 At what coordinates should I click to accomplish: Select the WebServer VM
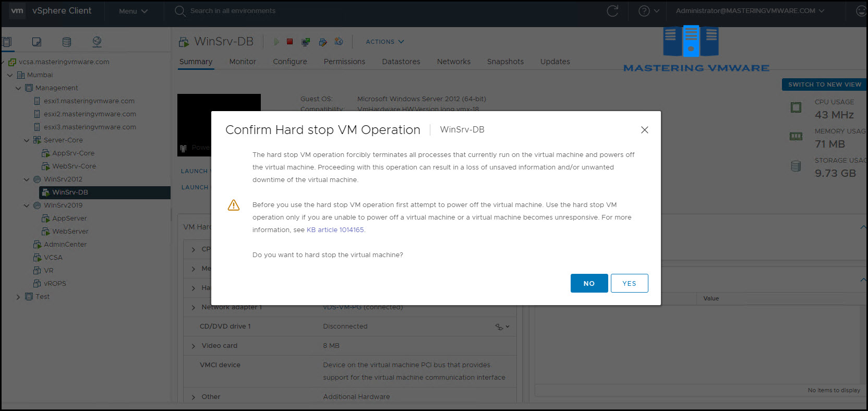coord(70,232)
